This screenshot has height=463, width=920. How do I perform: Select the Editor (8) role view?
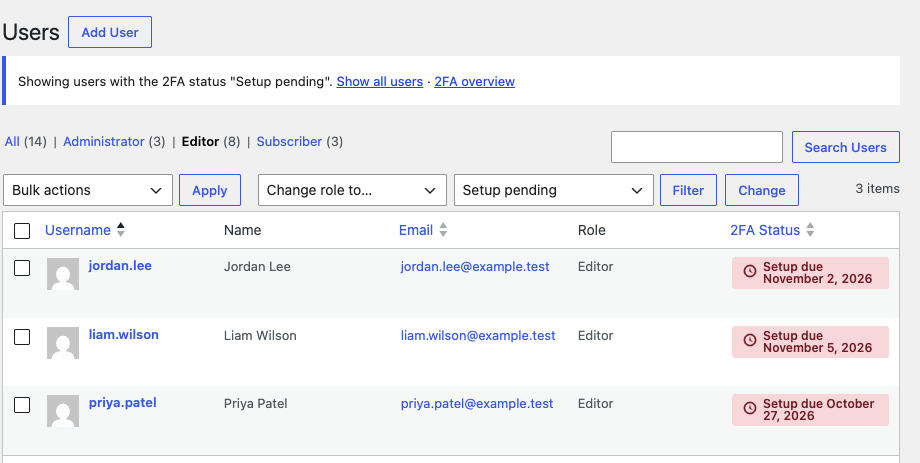(211, 141)
